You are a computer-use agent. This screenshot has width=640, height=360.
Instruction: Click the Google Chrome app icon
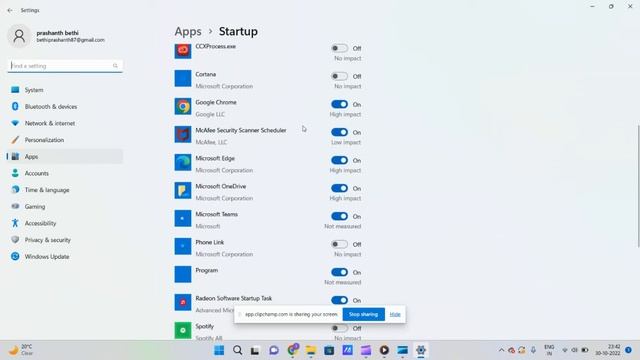(183, 107)
